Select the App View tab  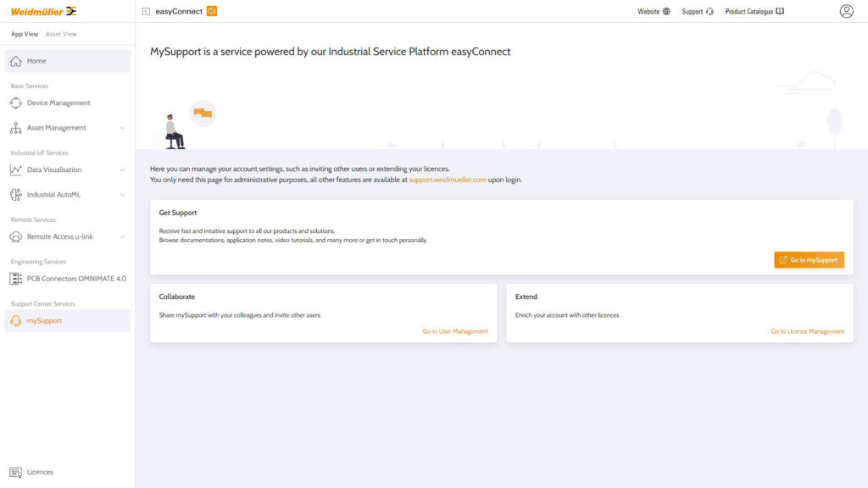pyautogui.click(x=25, y=34)
